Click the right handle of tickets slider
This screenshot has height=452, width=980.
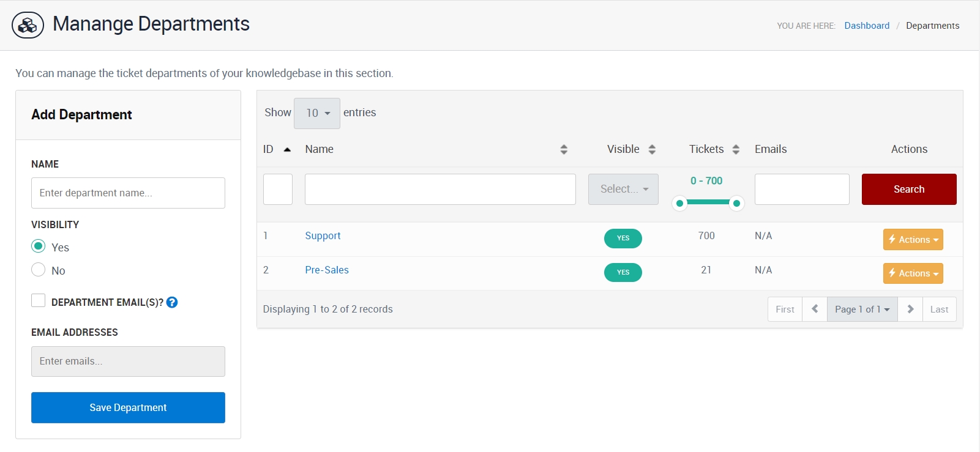(x=737, y=203)
